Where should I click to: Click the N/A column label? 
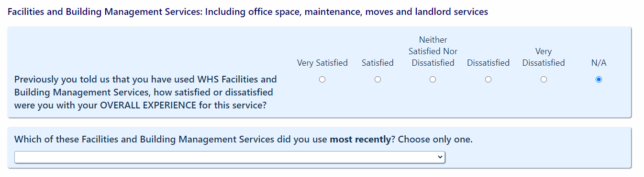[599, 63]
